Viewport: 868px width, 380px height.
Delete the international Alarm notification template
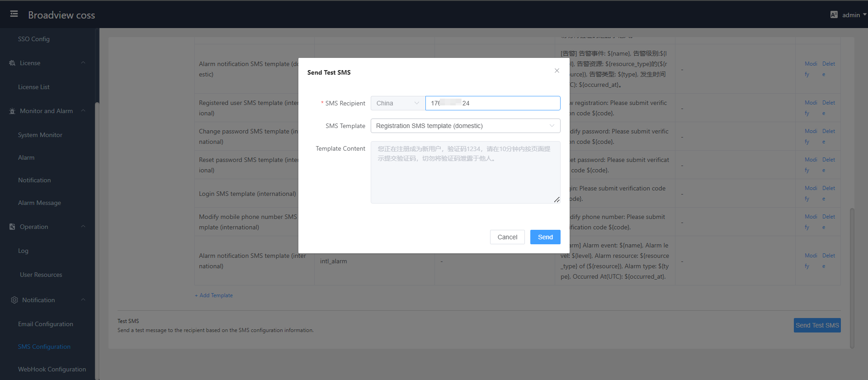828,261
